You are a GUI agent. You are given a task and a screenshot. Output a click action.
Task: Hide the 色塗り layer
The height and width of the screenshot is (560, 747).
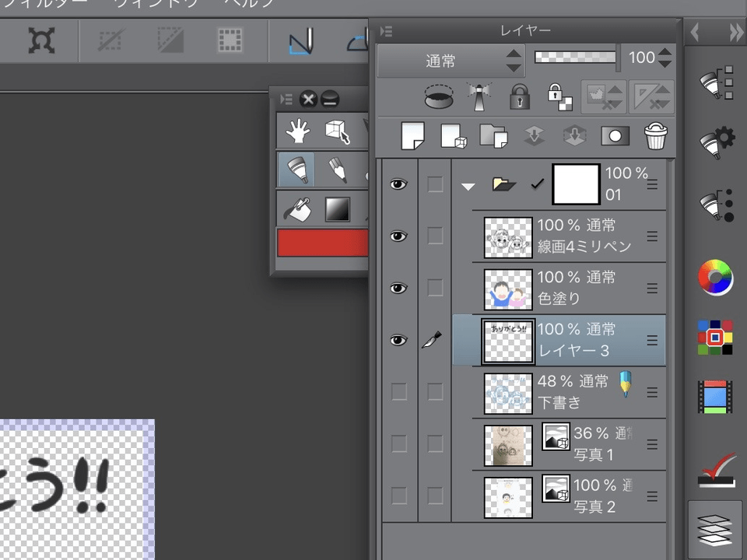[x=398, y=288]
